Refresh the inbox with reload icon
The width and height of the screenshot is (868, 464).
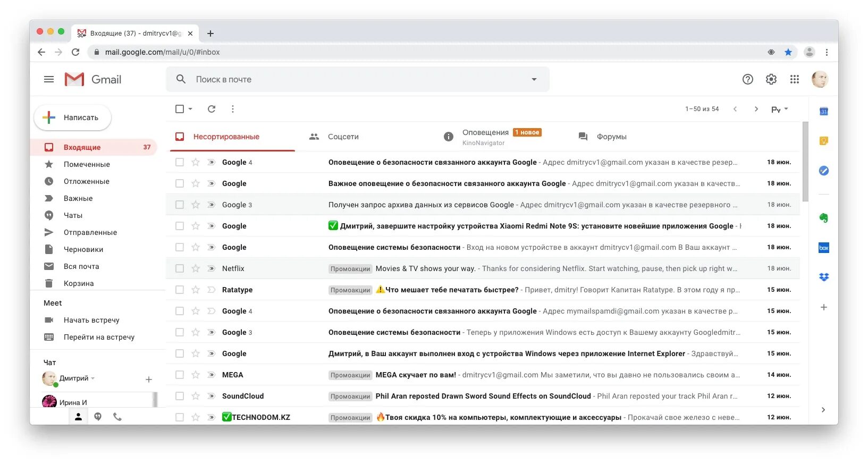(212, 109)
